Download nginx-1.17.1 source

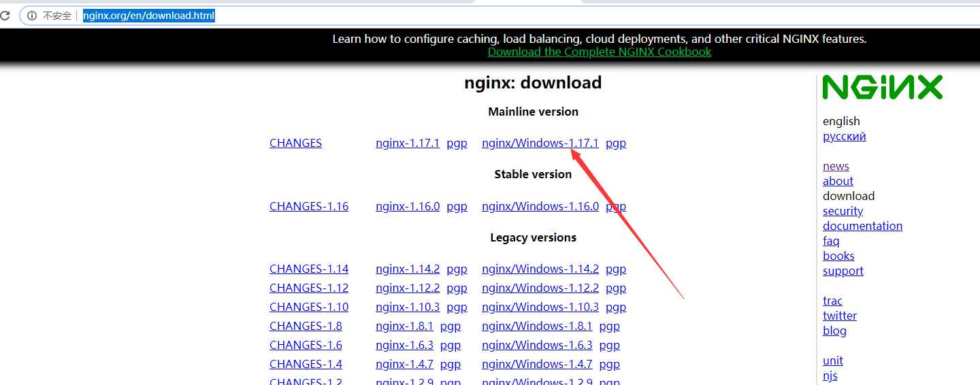click(x=408, y=143)
